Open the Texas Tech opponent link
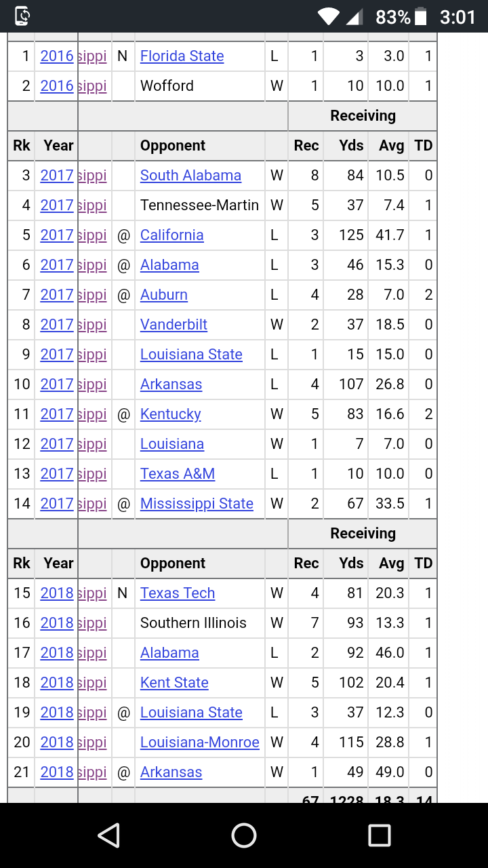The height and width of the screenshot is (868, 488). click(x=178, y=593)
